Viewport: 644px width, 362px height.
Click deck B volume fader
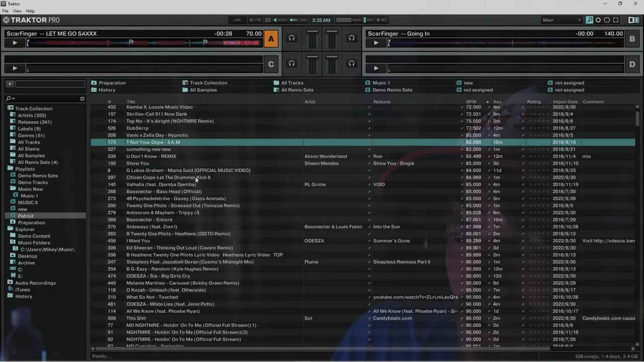pos(332,40)
